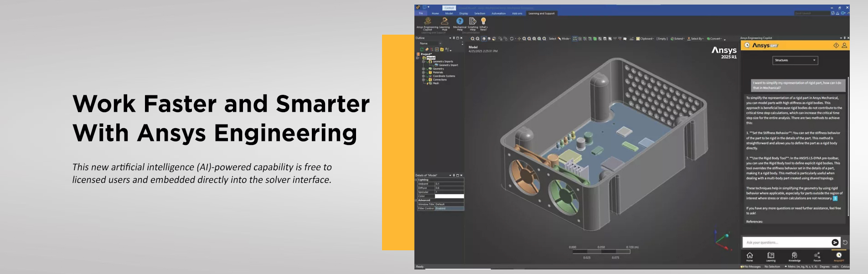Switch to the Automation ribbon tab
This screenshot has width=868, height=274.
(x=498, y=14)
